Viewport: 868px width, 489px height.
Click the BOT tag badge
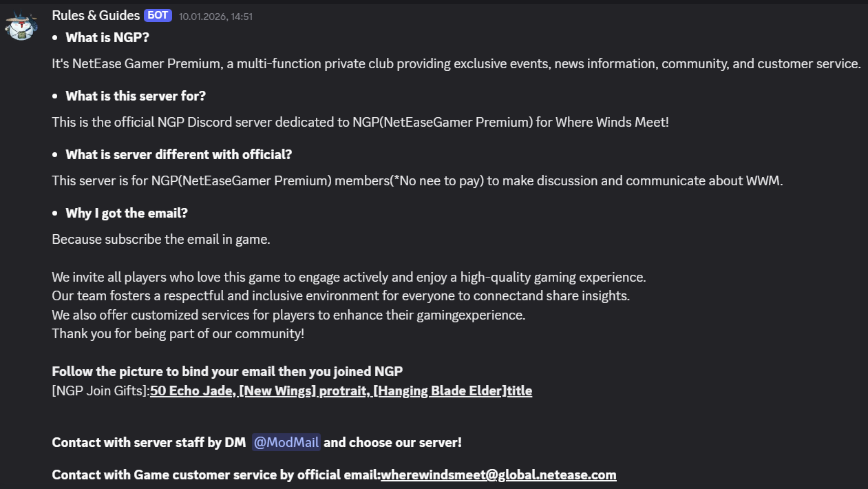pos(158,16)
